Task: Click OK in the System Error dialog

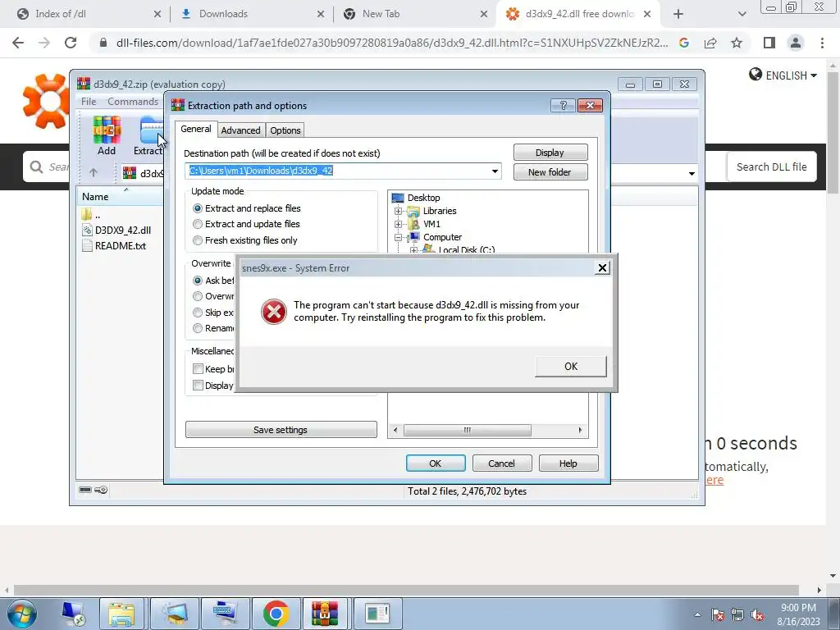Action: coord(571,367)
